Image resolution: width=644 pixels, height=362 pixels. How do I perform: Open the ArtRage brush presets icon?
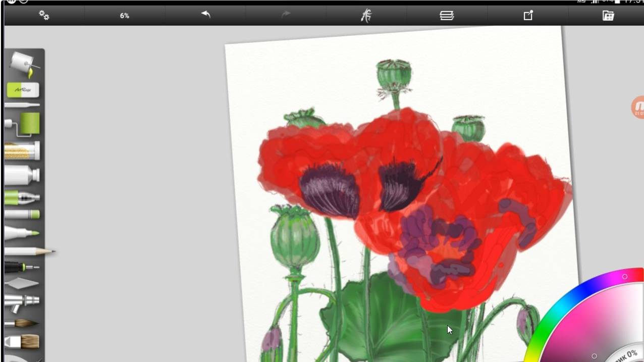(366, 16)
